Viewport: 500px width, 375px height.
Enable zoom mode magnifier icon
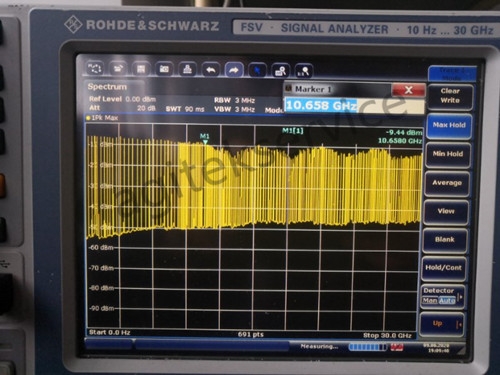(280, 71)
